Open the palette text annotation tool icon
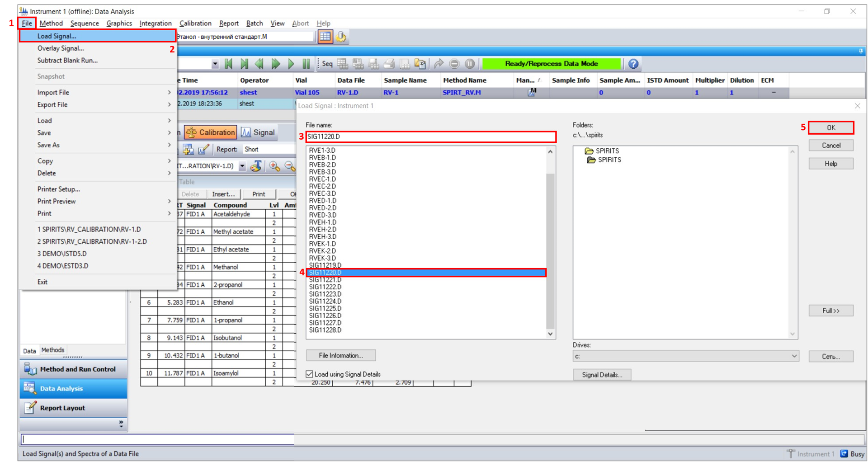868x462 pixels. tap(256, 166)
